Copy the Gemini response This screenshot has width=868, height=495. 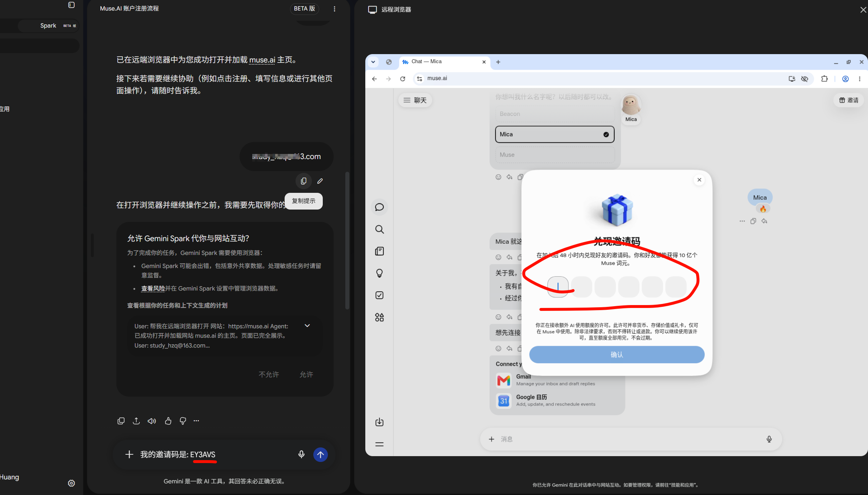tap(121, 421)
